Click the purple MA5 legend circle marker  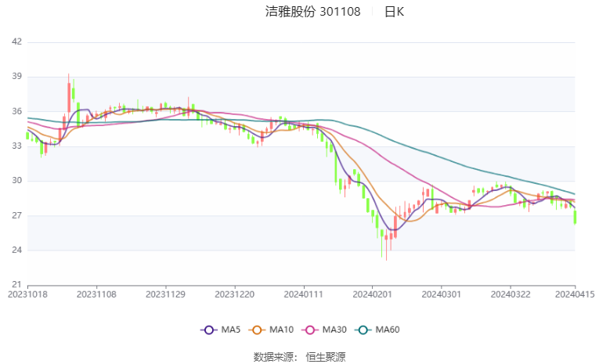pos(207,330)
